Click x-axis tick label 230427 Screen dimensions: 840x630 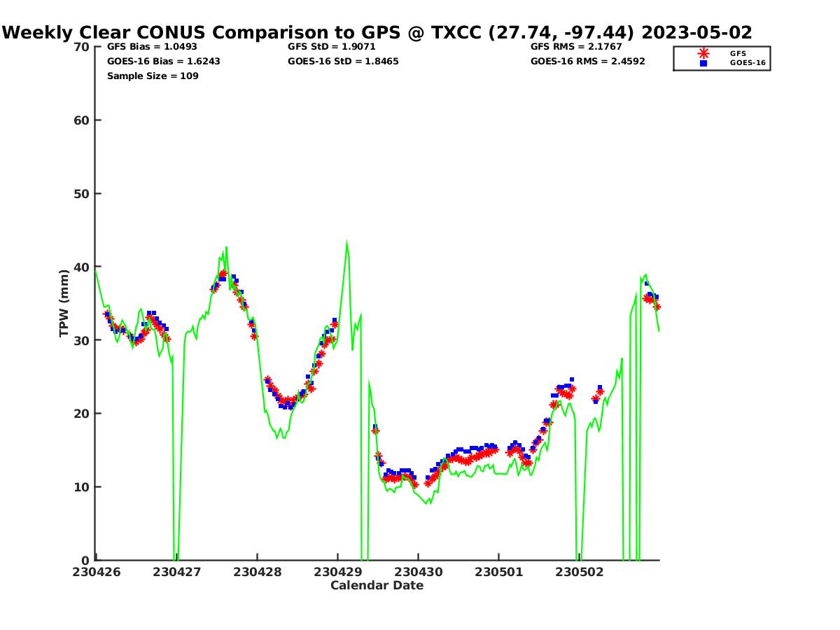pyautogui.click(x=176, y=572)
